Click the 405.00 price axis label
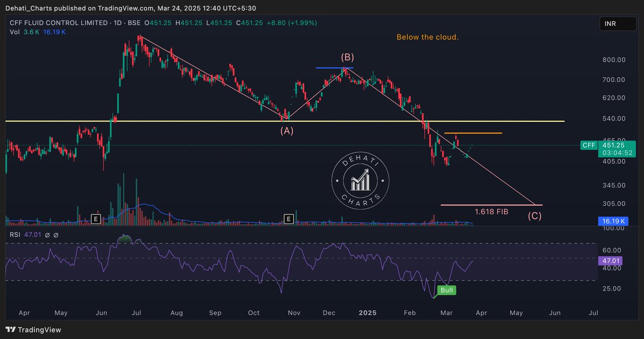The image size is (644, 339). point(613,161)
